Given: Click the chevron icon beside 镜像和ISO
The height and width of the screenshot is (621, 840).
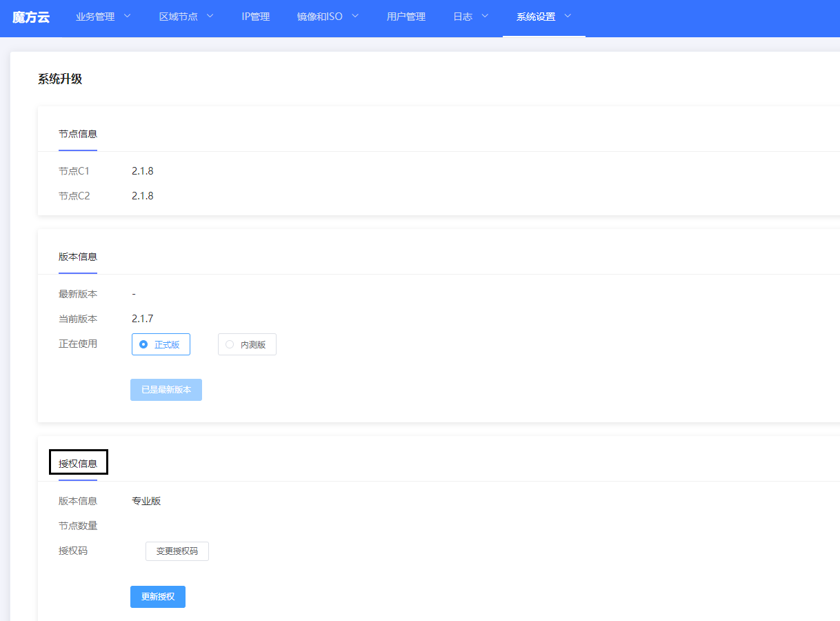Looking at the screenshot, I should (x=355, y=17).
